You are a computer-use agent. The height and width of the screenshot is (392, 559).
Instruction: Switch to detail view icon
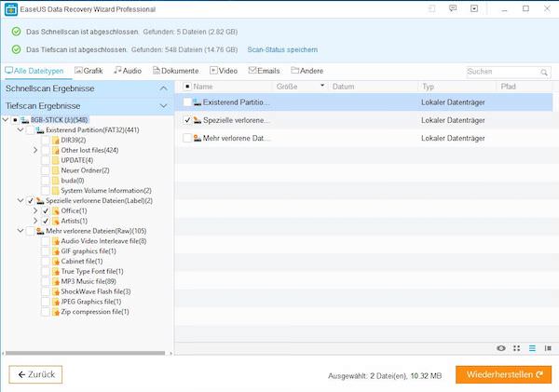click(x=548, y=348)
